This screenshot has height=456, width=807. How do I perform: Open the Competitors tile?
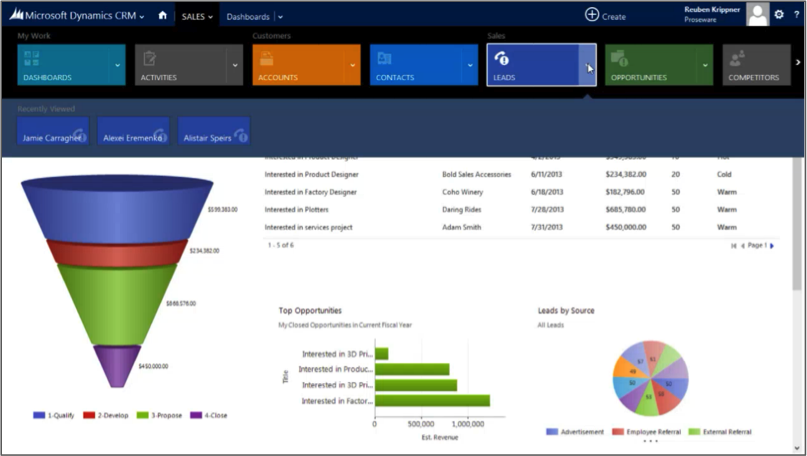757,65
